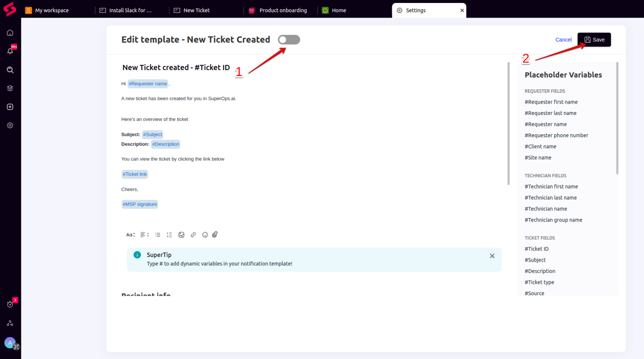Viewport: 644px width, 359px height.
Task: Insert an image into the template body
Action: tap(181, 234)
